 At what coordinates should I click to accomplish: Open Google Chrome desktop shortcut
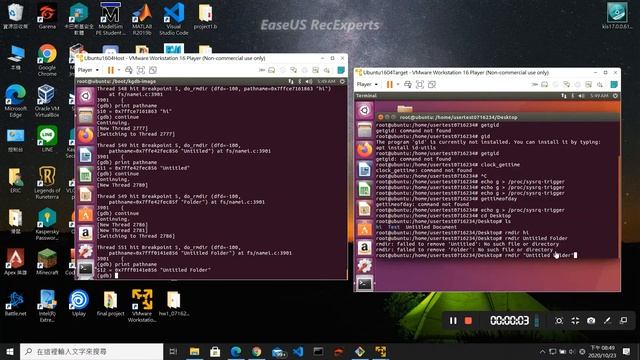tap(47, 60)
